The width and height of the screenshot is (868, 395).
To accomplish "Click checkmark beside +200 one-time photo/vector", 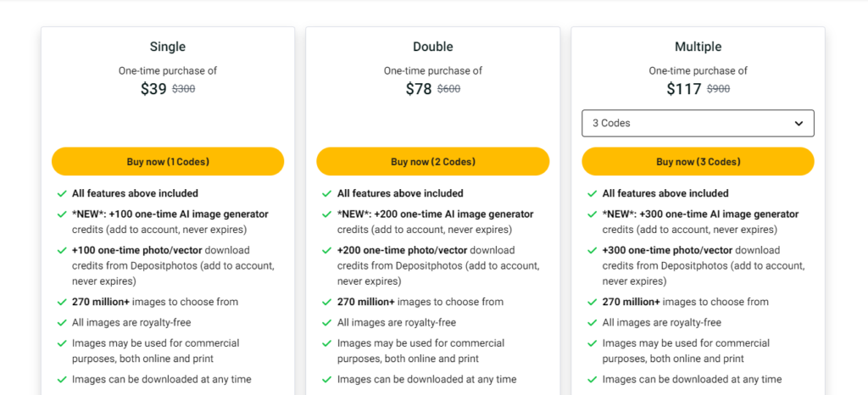I will 327,251.
